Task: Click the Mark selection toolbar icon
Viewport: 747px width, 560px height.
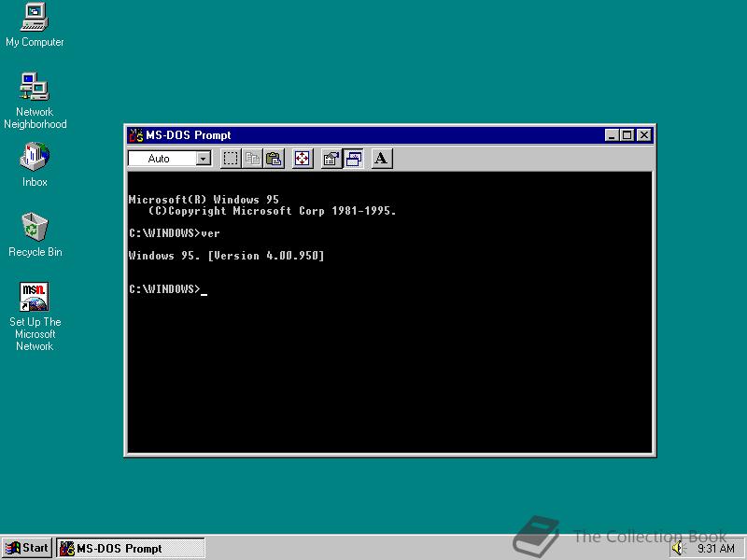Action: coord(231,159)
